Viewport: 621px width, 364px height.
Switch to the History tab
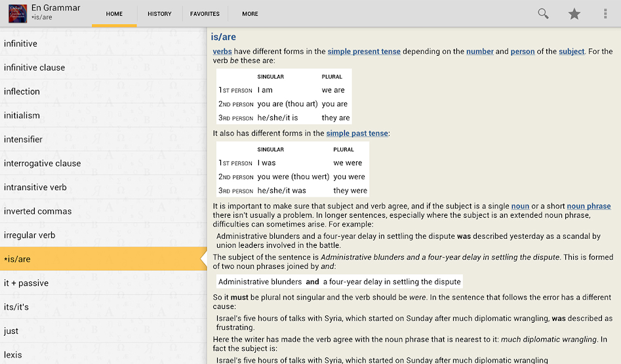click(x=159, y=14)
